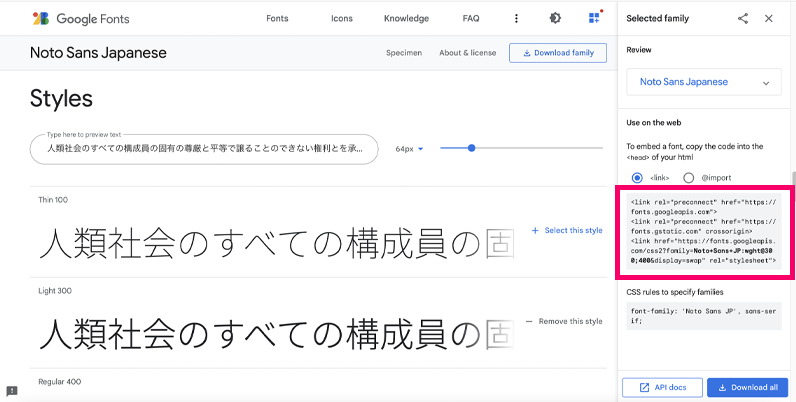Viewport: 796px width, 402px height.
Task: Click the Download all button
Action: (747, 387)
